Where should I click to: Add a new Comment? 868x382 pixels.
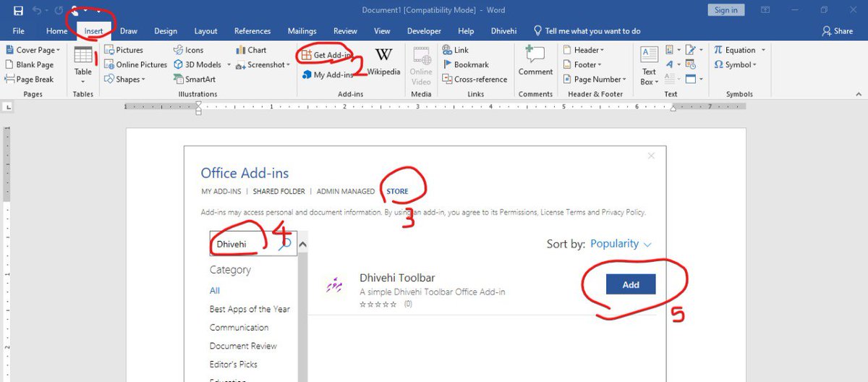coord(535,61)
